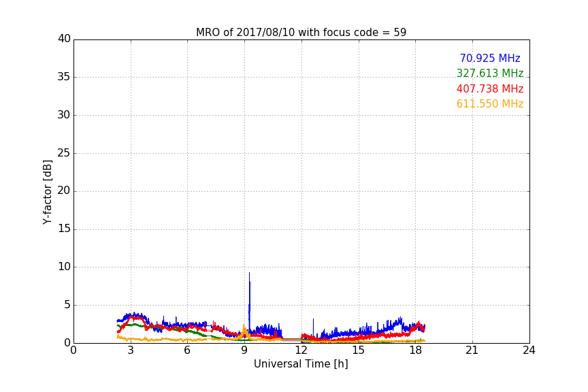Click the y-axis tick label 10
The width and height of the screenshot is (588, 392).
coord(64,267)
